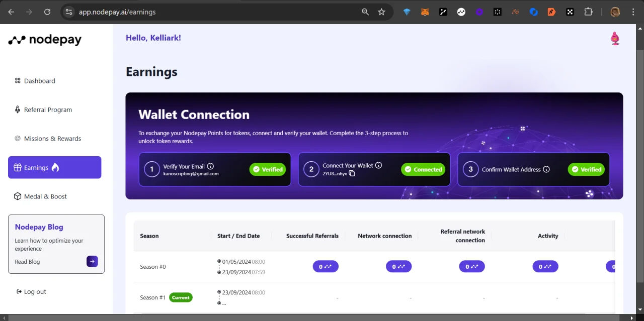Reload the page with the refresh icon
This screenshot has width=644, height=321.
47,12
